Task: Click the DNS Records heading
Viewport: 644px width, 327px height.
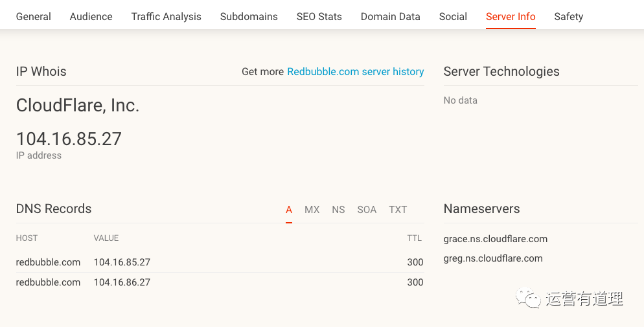Action: 54,209
